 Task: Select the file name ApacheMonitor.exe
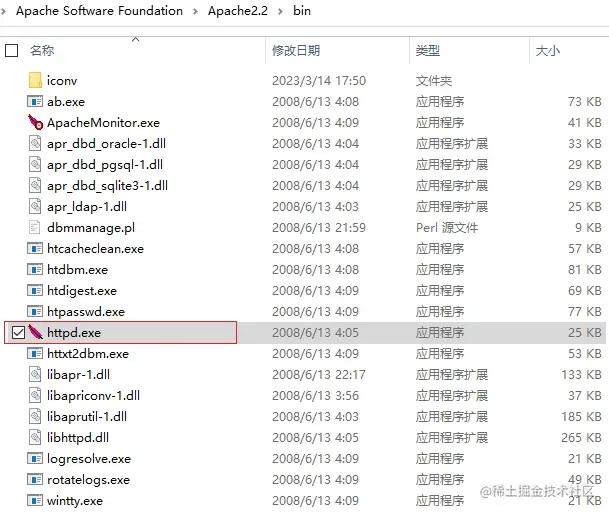(103, 123)
